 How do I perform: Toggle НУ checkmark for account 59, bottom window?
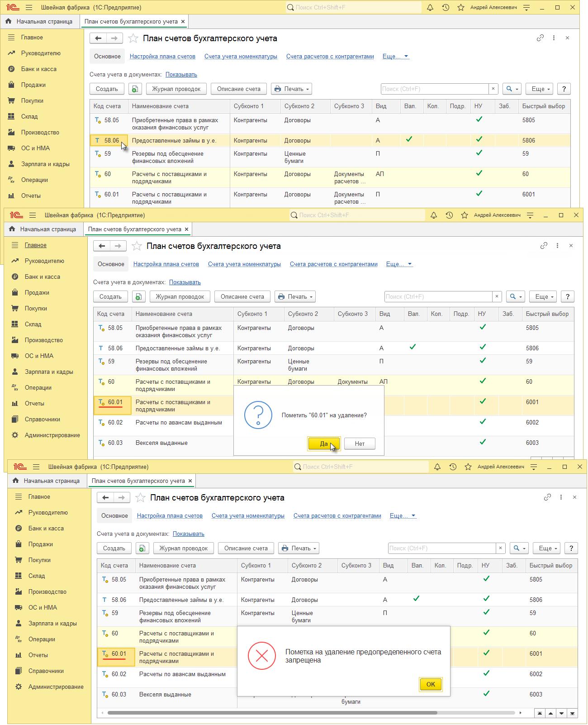pyautogui.click(x=486, y=612)
